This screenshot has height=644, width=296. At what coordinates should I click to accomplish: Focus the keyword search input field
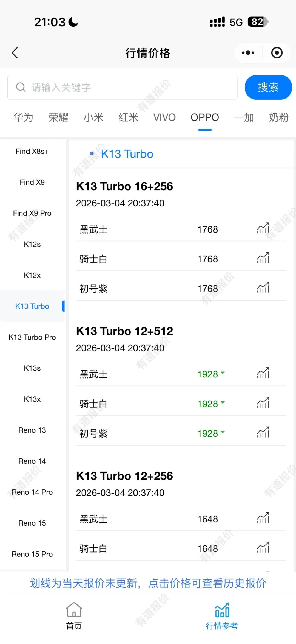click(122, 87)
